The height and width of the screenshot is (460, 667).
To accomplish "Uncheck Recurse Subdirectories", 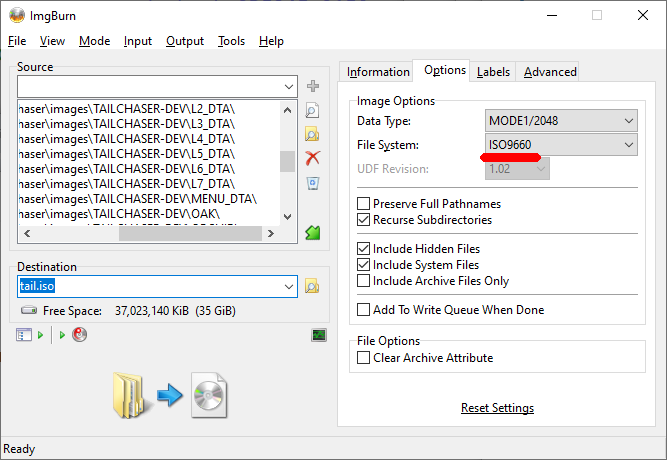I will (x=364, y=219).
